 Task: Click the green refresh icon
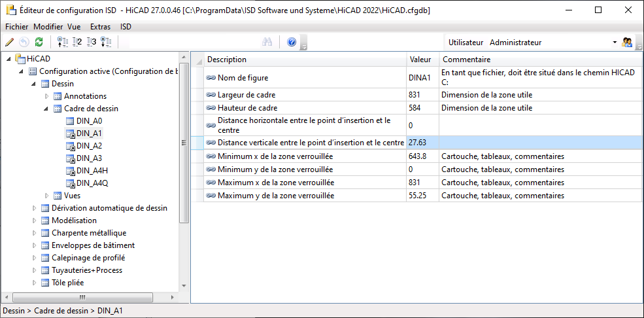point(39,42)
